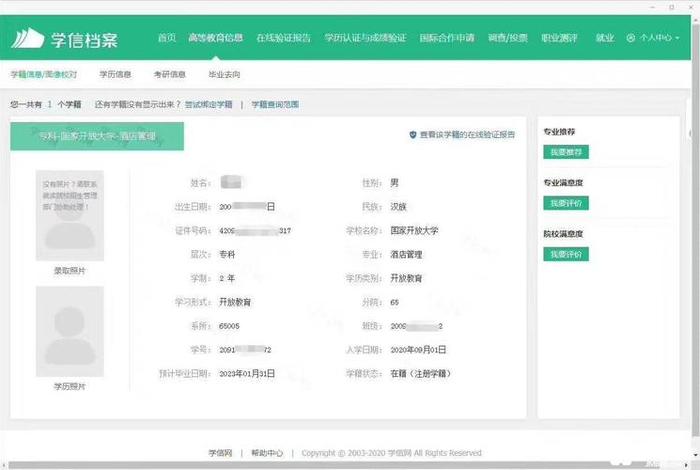Click the vertical scrollbar on the right

coord(696,232)
